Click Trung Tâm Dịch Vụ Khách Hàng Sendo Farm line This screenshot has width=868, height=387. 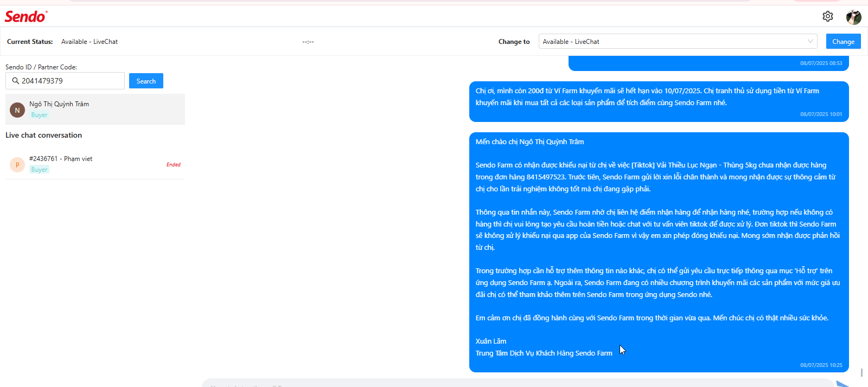(x=544, y=353)
